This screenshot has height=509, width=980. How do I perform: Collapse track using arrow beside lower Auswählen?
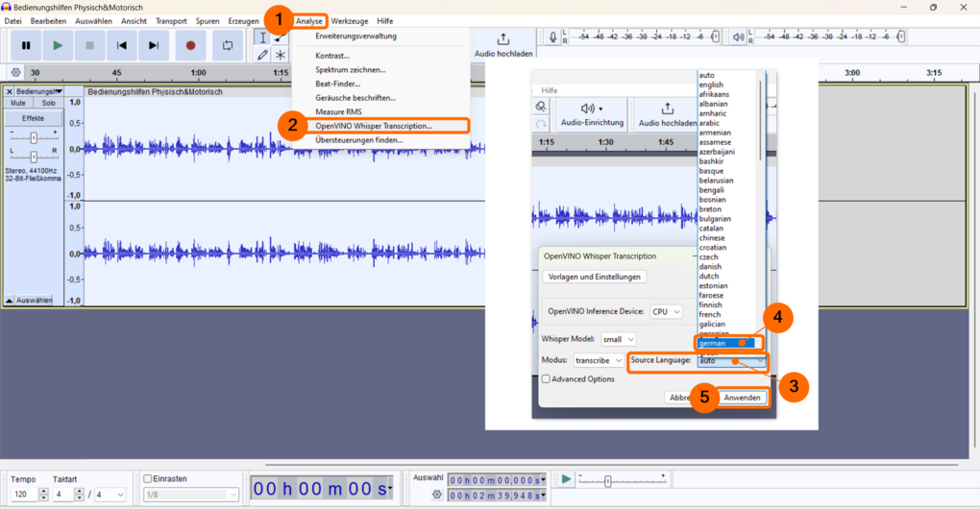[10, 301]
